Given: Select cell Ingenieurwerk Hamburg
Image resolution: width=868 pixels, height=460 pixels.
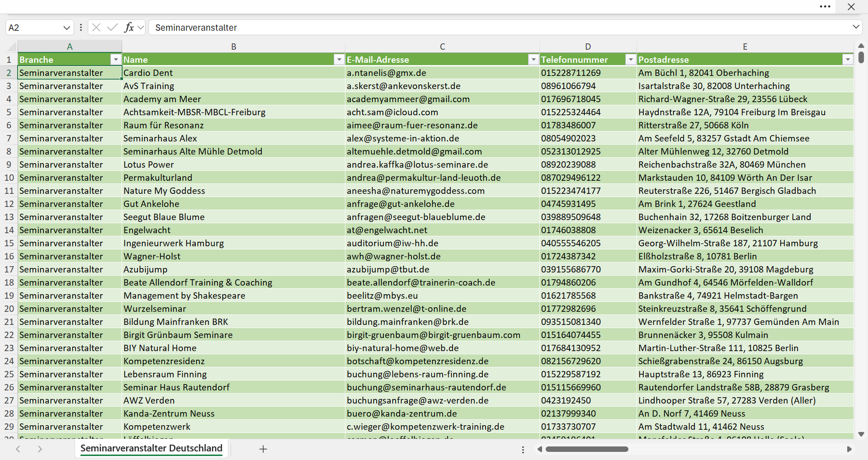Looking at the screenshot, I should pyautogui.click(x=234, y=243).
